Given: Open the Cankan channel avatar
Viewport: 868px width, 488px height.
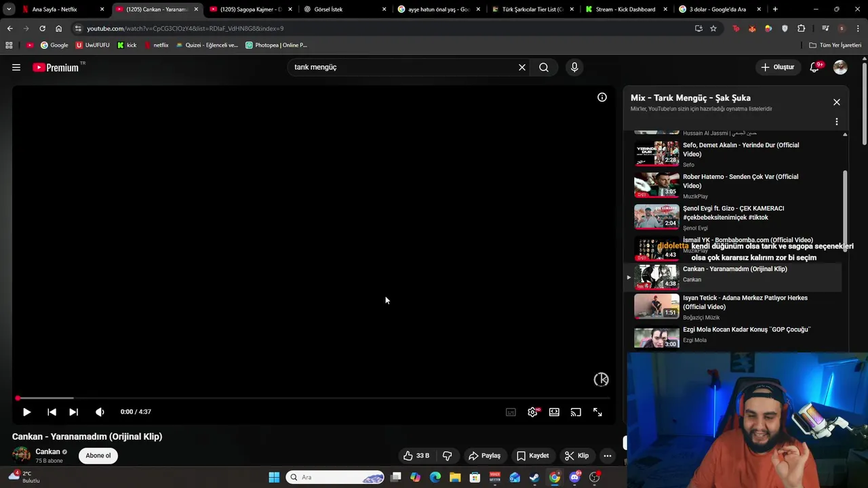Looking at the screenshot, I should (22, 455).
